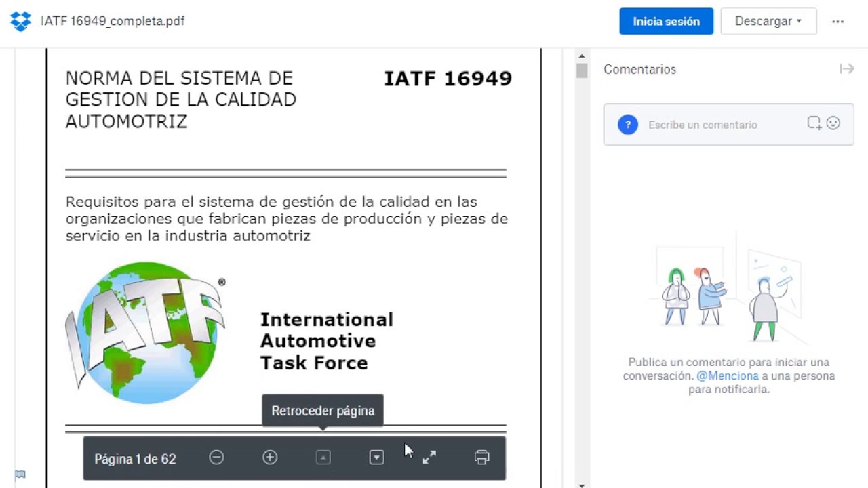The height and width of the screenshot is (488, 868).
Task: Expand the Descargar dropdown
Action: [x=768, y=21]
